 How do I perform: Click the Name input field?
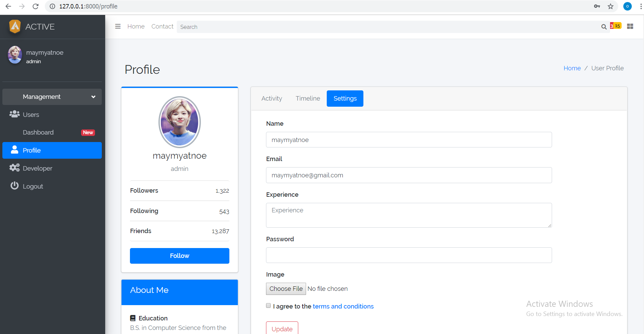pyautogui.click(x=409, y=140)
